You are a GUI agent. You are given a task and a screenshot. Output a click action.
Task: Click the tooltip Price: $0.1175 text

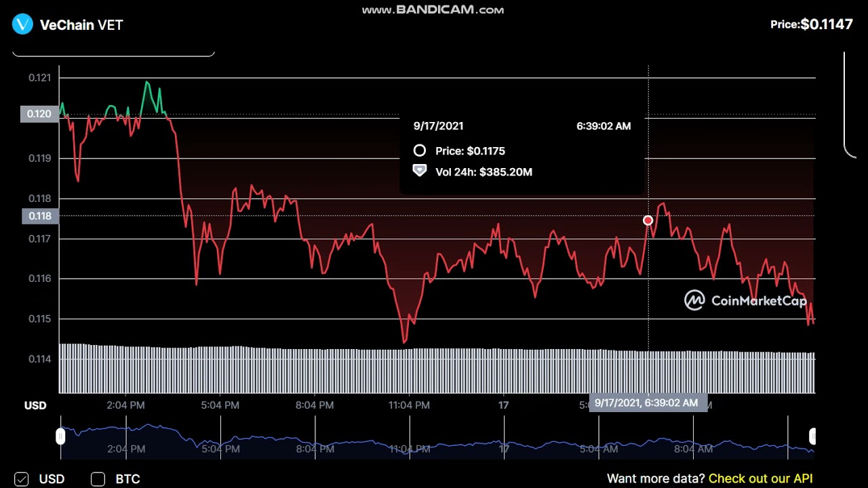click(470, 151)
